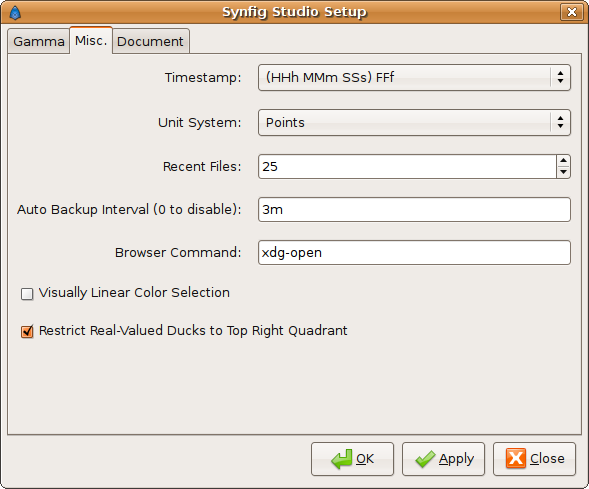589x489 pixels.
Task: Click the Apply button
Action: (443, 459)
